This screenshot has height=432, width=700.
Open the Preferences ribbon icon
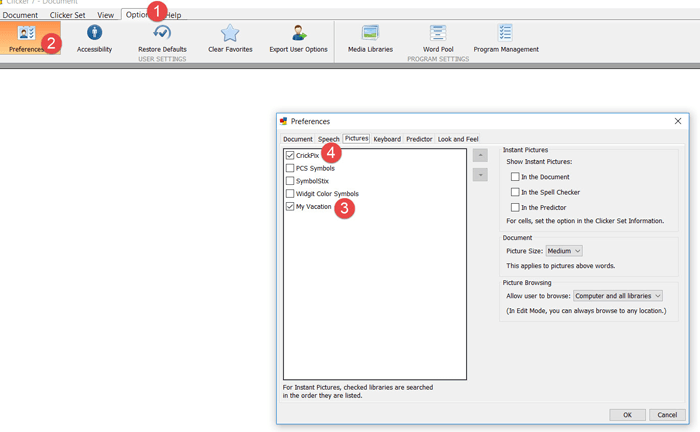(26, 35)
